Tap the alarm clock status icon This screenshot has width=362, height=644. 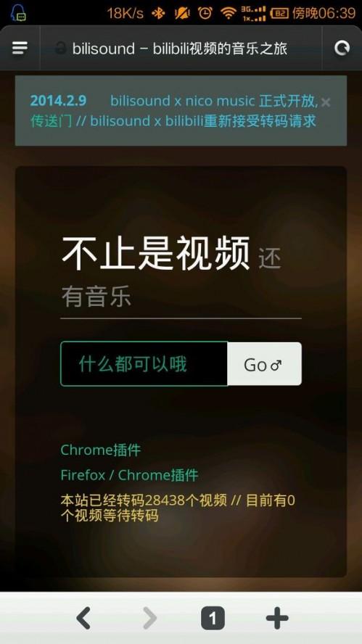click(205, 13)
